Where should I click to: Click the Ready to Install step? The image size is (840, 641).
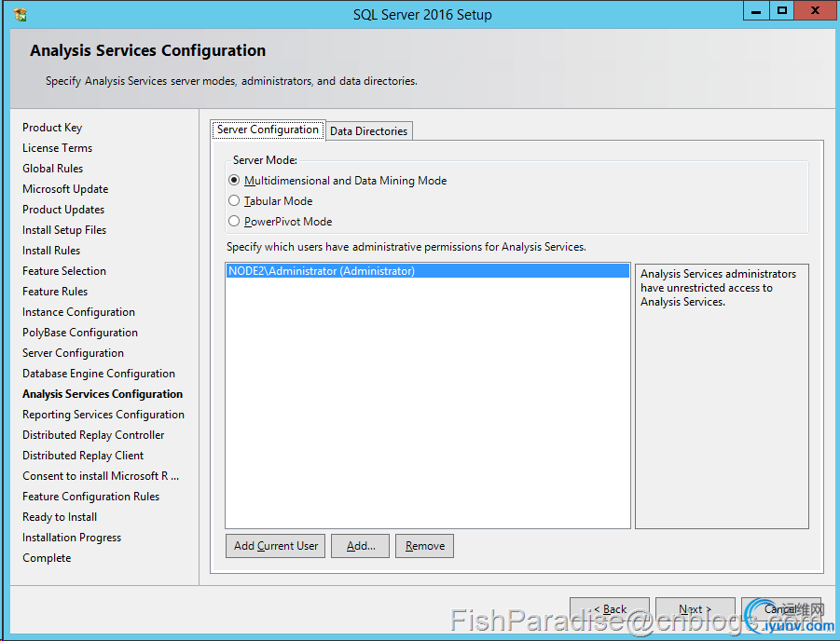point(60,517)
